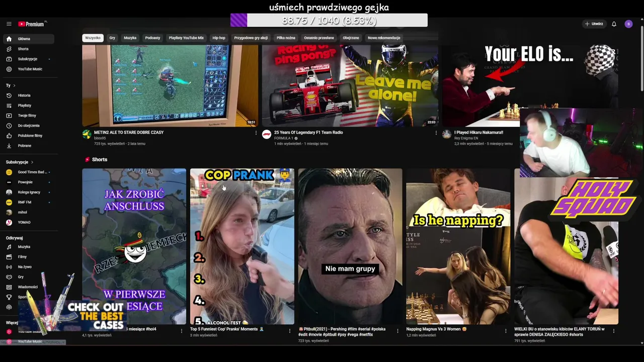Screen dimensions: 644x362
Task: Expand the Ty section chevron
Action: coord(14,85)
